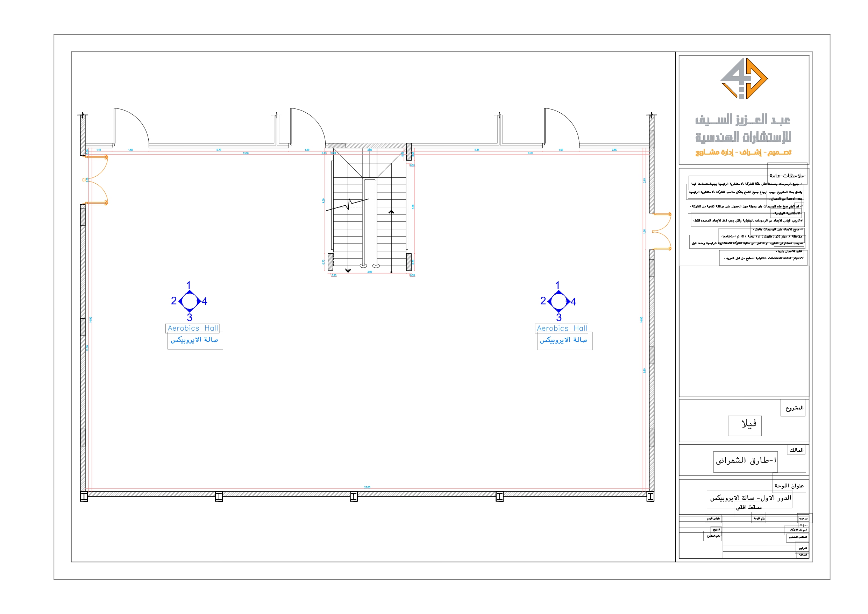
Task: Select the orange double door on the right wall
Action: point(662,231)
